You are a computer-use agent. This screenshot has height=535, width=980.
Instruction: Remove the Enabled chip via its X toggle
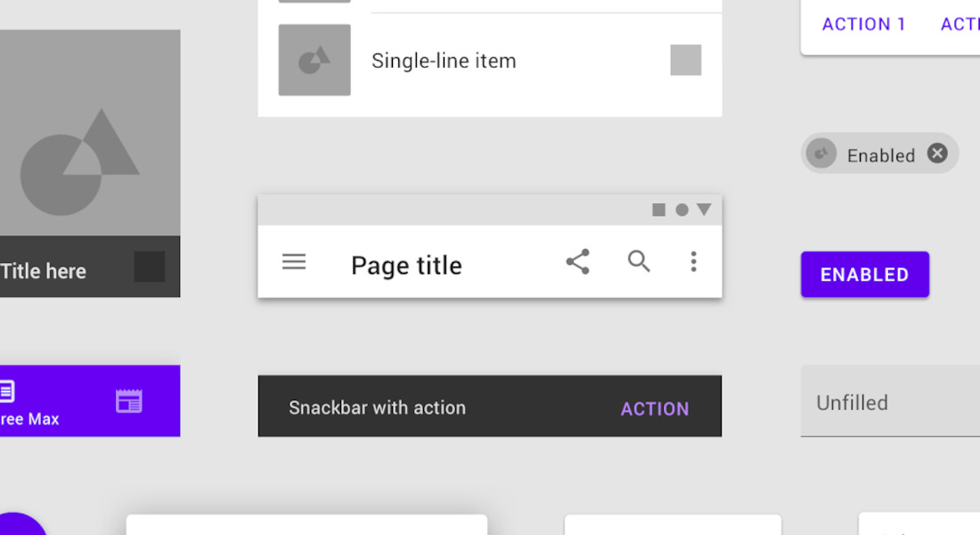(936, 152)
